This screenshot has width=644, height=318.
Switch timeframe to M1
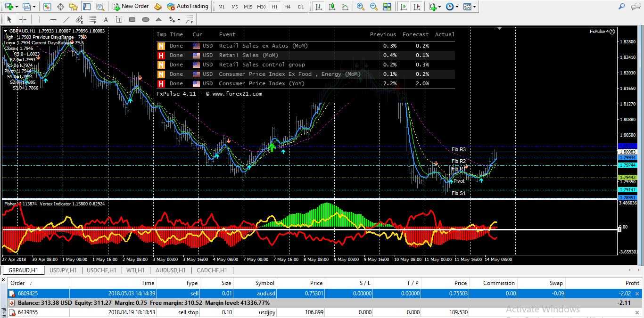pyautogui.click(x=222, y=7)
